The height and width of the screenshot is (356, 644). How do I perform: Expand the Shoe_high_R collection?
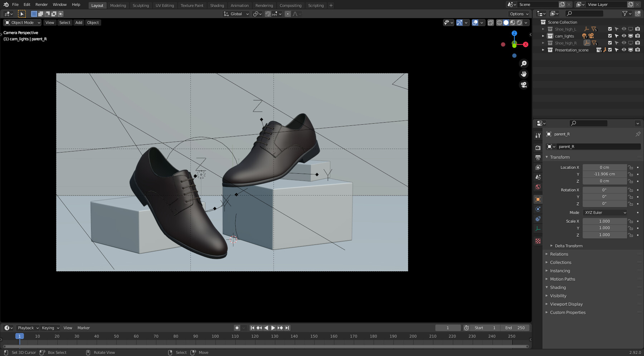click(543, 43)
